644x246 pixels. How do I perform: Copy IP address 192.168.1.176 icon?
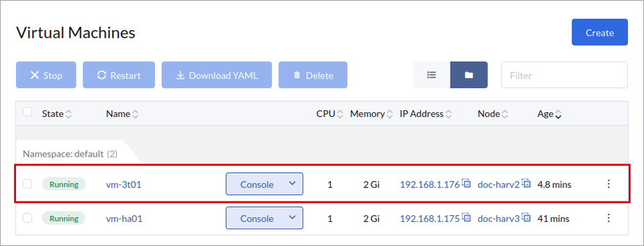pyautogui.click(x=466, y=183)
